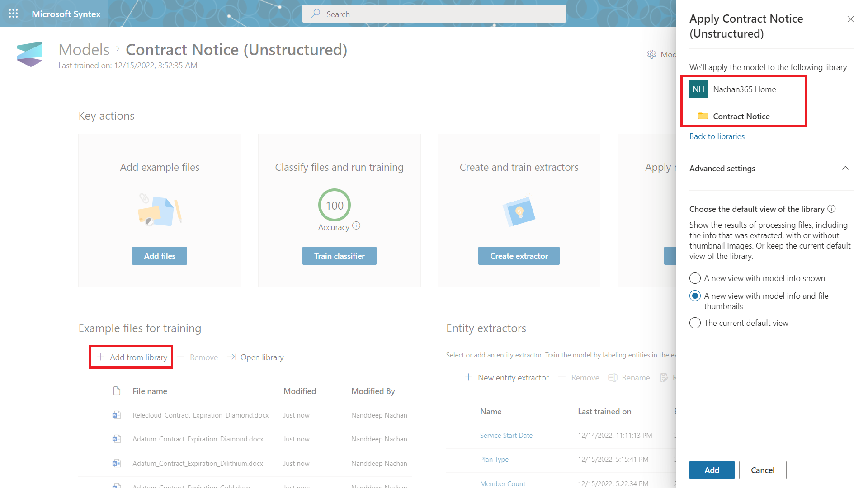Collapse the Advanced settings section
This screenshot has width=868, height=488.
click(x=845, y=168)
